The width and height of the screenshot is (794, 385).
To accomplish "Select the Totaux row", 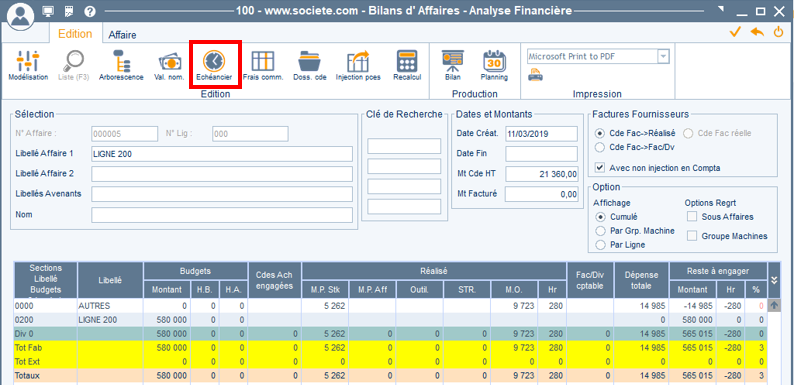I will point(390,377).
